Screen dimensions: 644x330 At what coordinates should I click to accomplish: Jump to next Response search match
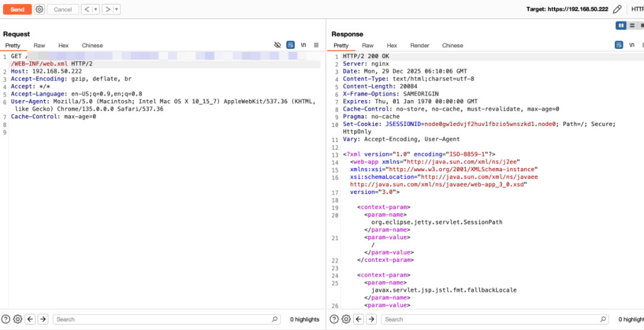point(371,319)
